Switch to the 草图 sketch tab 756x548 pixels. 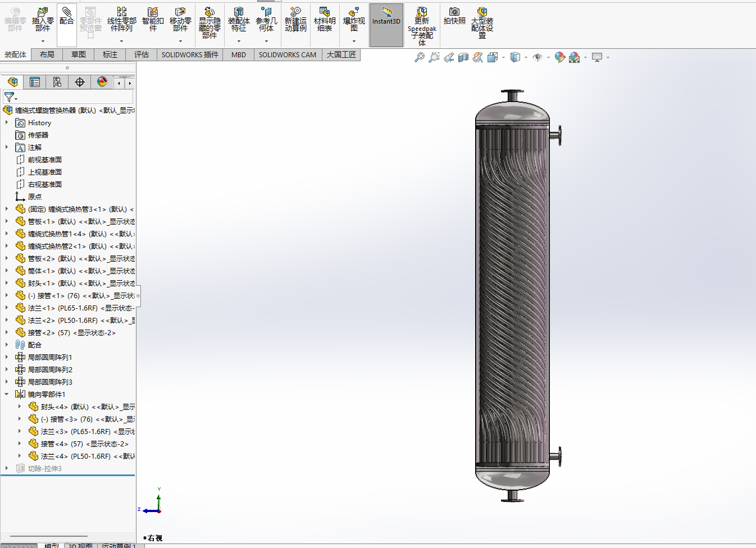click(x=79, y=54)
